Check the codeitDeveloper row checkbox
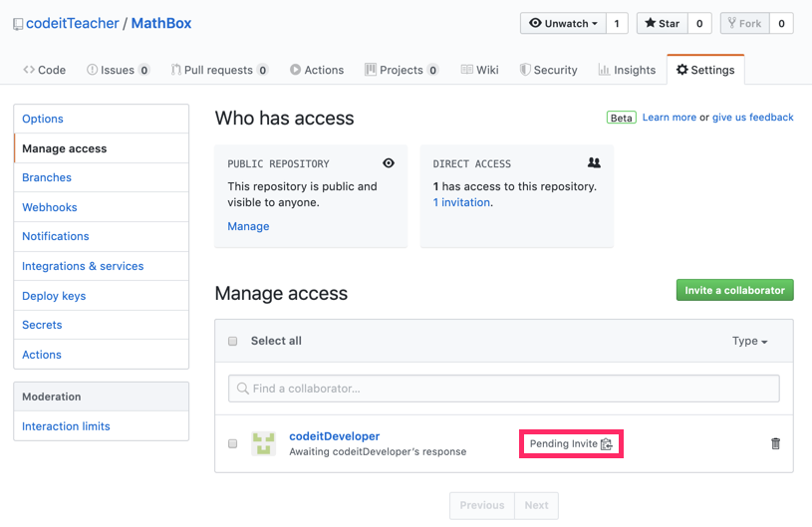Screen dimensions: 812x527 pyautogui.click(x=232, y=443)
